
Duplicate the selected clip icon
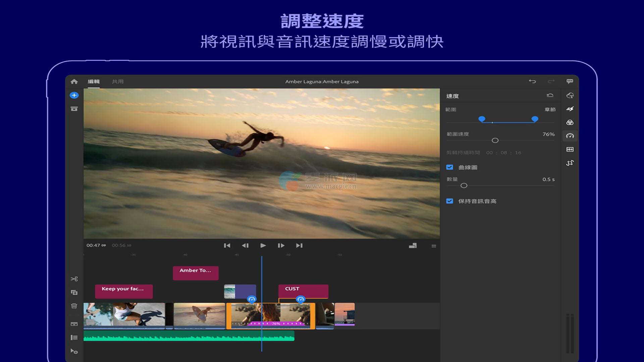tap(74, 292)
